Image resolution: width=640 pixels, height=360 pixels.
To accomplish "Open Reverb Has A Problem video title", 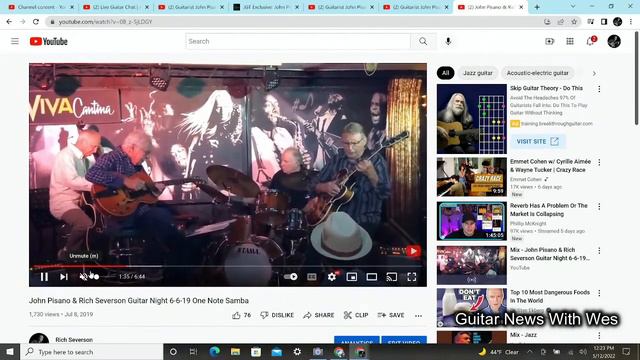I will point(549,210).
